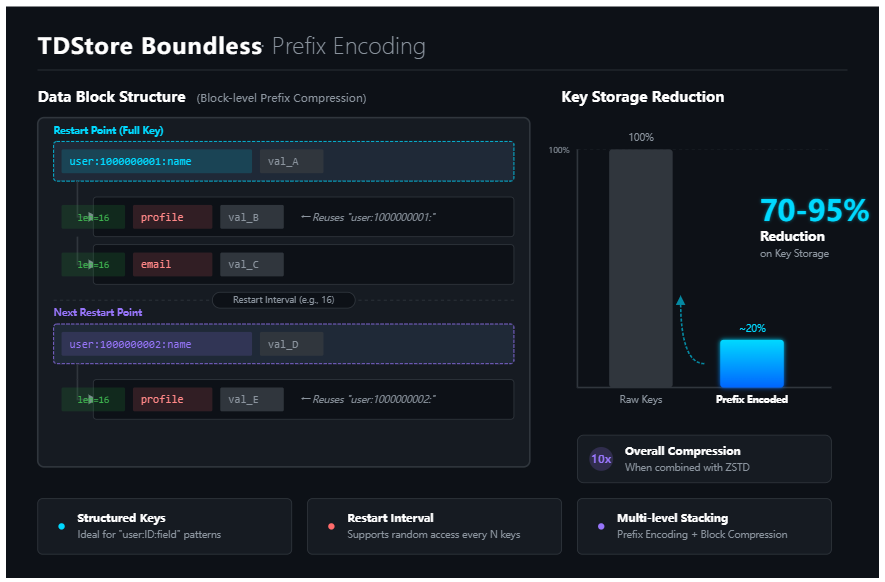Image resolution: width=885 pixels, height=582 pixels.
Task: Select the user:1000000002:name key box
Action: (x=156, y=344)
